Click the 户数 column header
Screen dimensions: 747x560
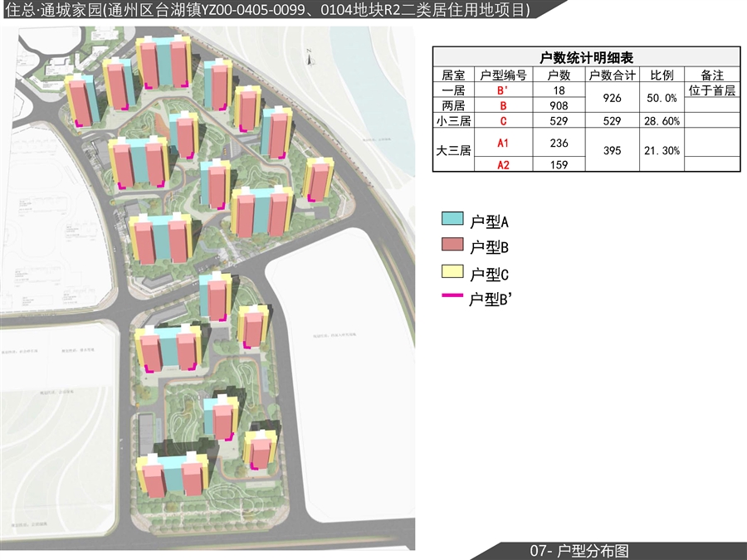click(x=559, y=75)
